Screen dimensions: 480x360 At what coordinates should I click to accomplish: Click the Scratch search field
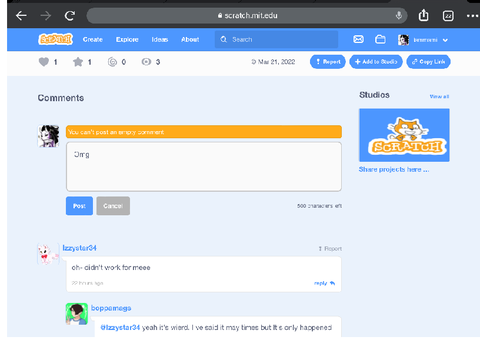click(276, 39)
